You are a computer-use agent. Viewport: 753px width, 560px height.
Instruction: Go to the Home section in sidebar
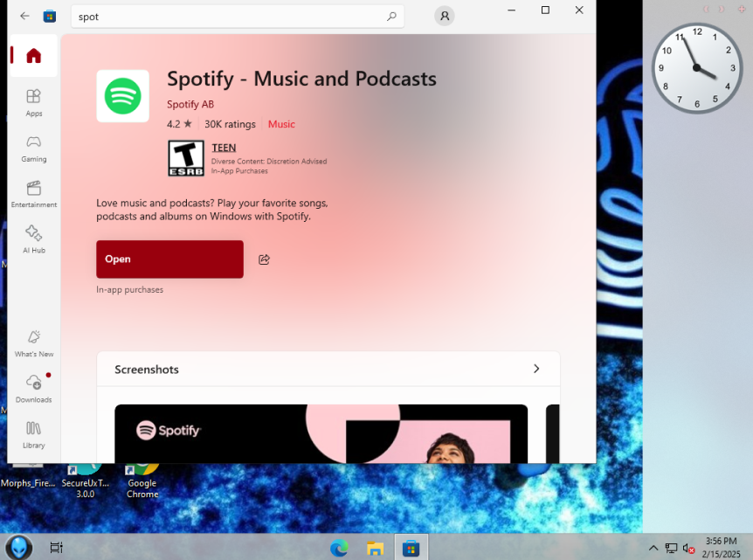(x=33, y=56)
